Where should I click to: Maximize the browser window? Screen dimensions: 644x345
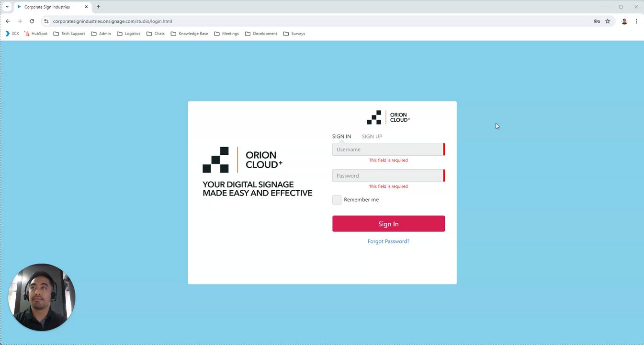621,7
